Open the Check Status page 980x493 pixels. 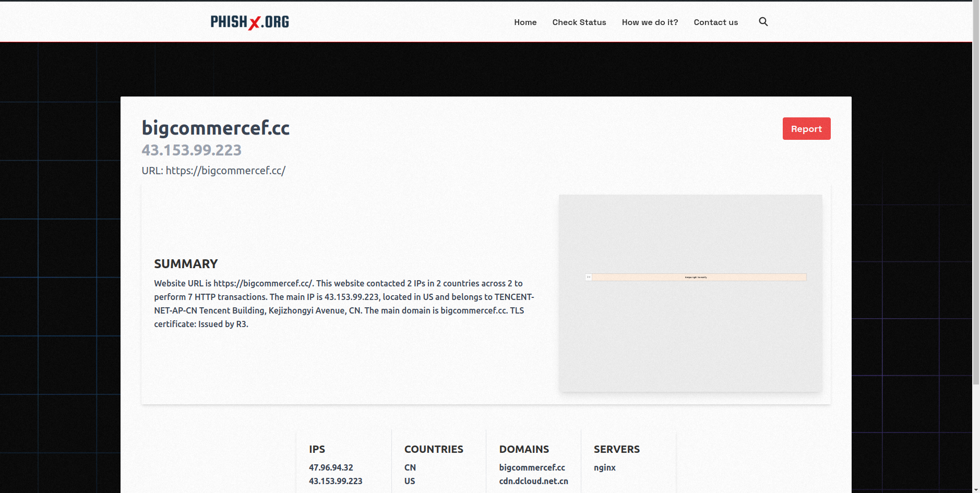(579, 22)
